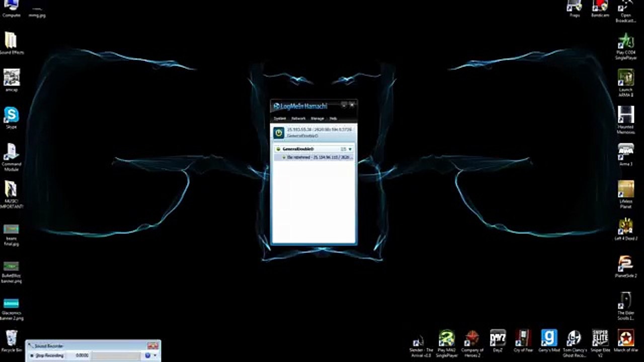Select the Sniper Elite V2 icon

(600, 342)
